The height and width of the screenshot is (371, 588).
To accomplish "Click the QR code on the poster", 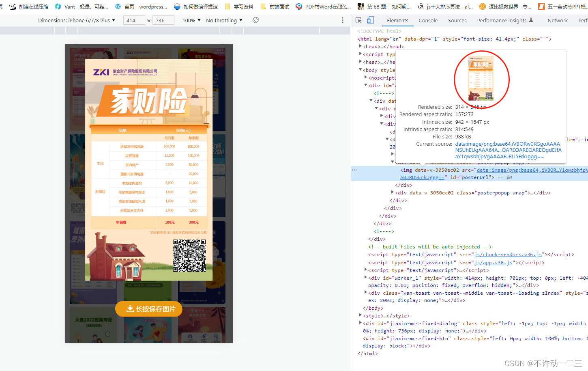I will [189, 255].
